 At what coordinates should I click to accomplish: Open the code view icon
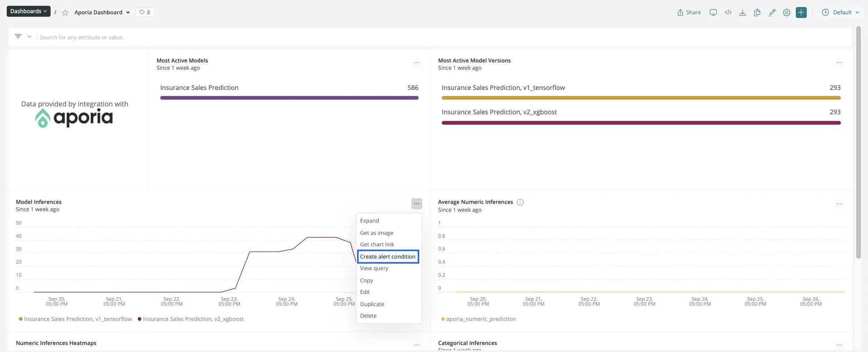728,13
